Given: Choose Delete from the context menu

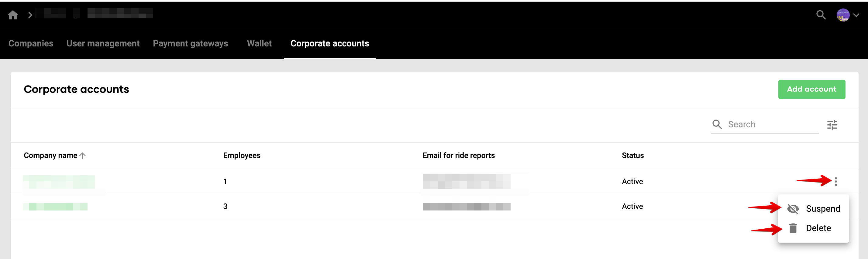Looking at the screenshot, I should coord(818,228).
